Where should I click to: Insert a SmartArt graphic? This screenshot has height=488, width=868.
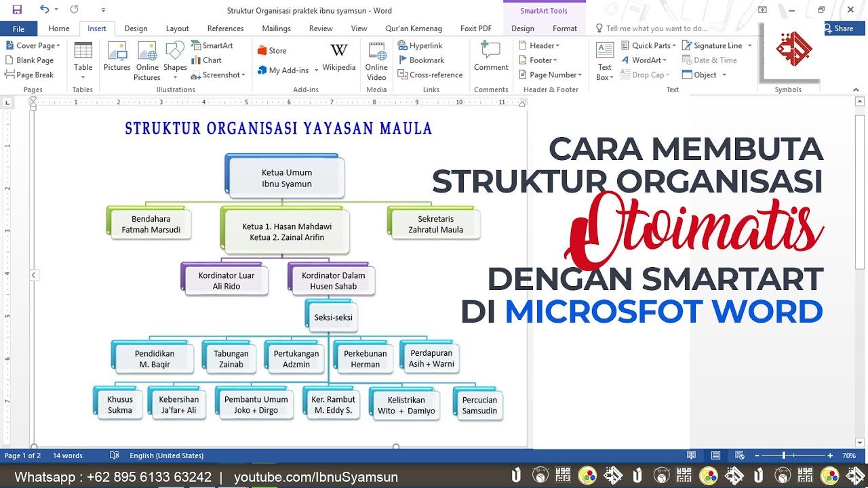tap(212, 45)
